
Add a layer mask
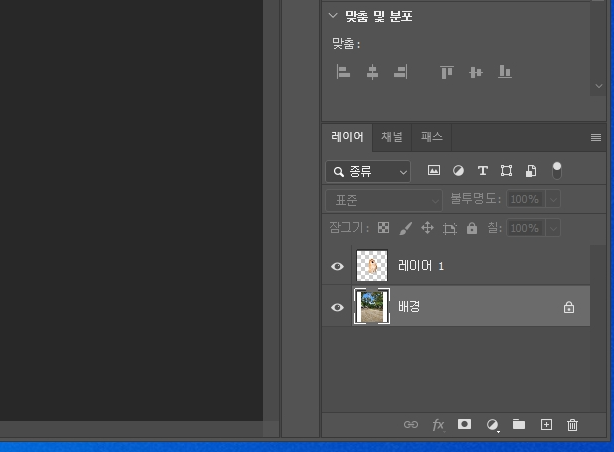click(x=464, y=424)
